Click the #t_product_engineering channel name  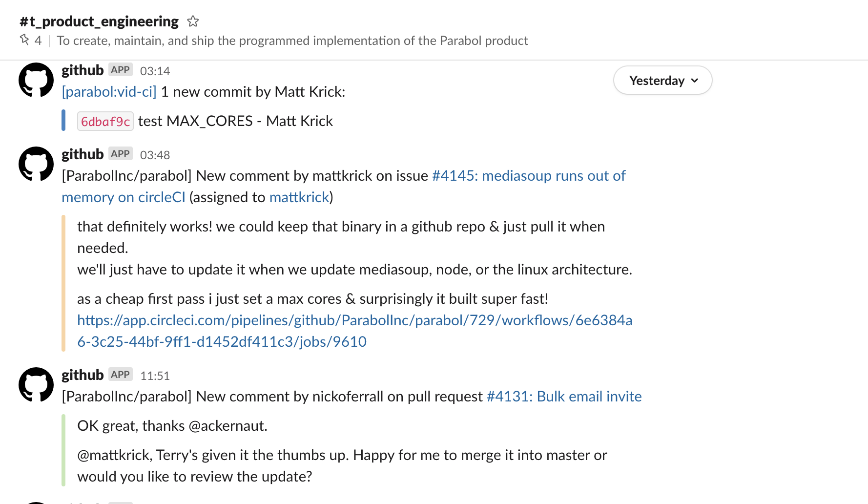(98, 21)
